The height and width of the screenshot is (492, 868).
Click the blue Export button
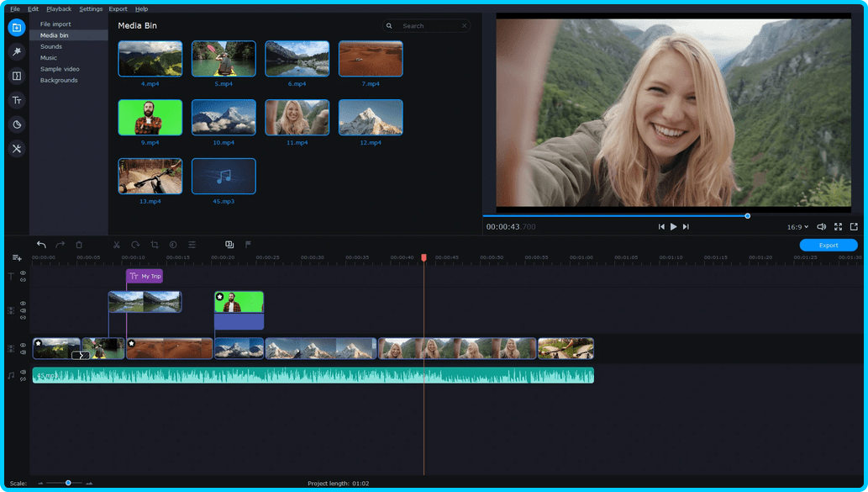(x=829, y=245)
